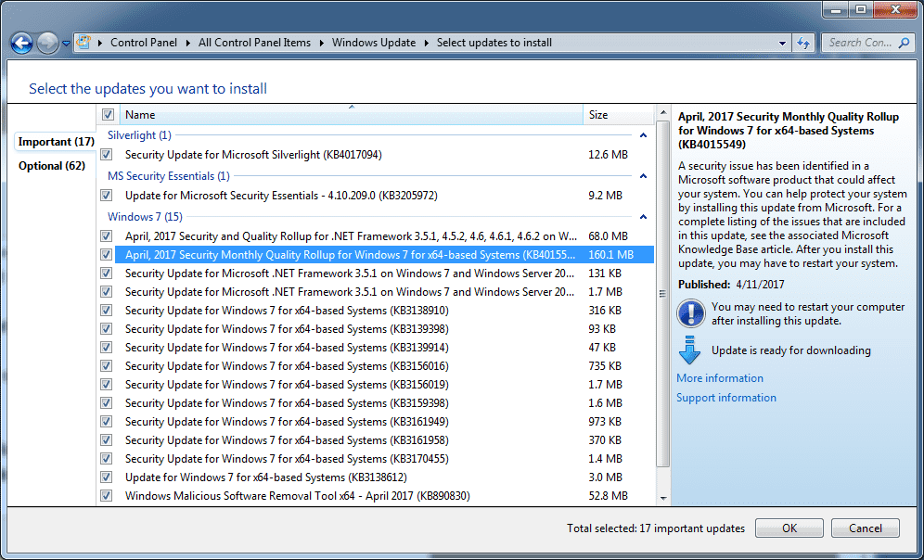Collapse the Silverlight (1) group
924x560 pixels.
coord(643,135)
